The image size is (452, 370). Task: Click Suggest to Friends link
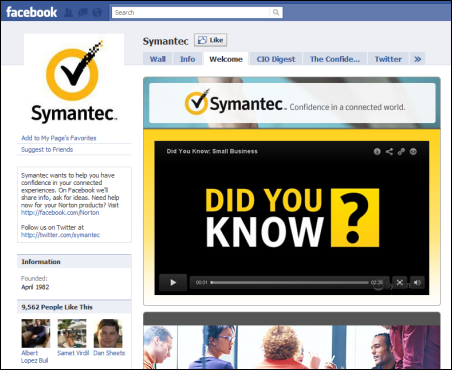tap(47, 149)
